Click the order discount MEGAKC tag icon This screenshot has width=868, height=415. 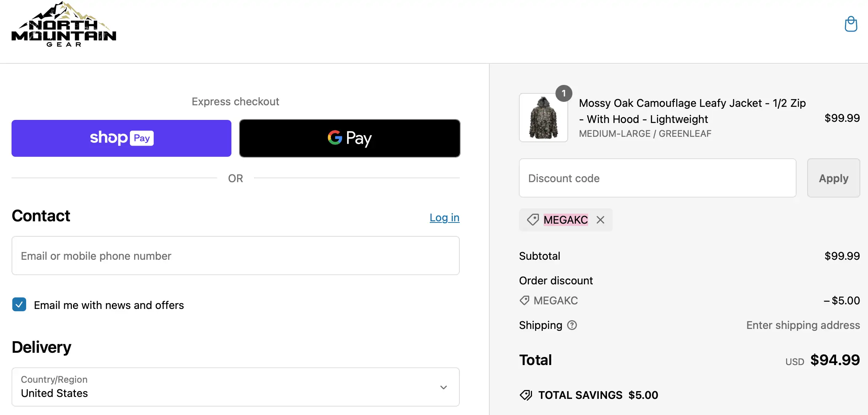click(x=524, y=300)
